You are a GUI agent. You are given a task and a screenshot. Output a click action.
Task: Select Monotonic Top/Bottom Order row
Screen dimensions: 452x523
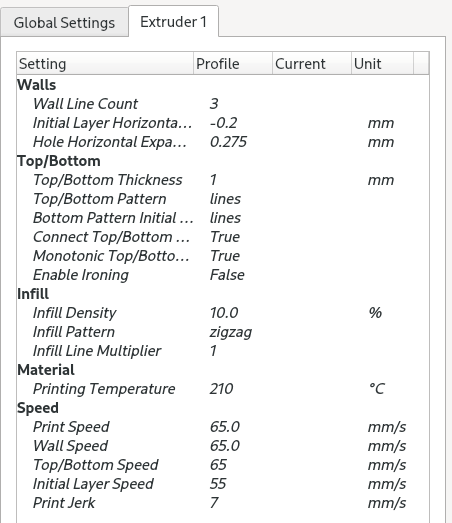click(x=223, y=256)
